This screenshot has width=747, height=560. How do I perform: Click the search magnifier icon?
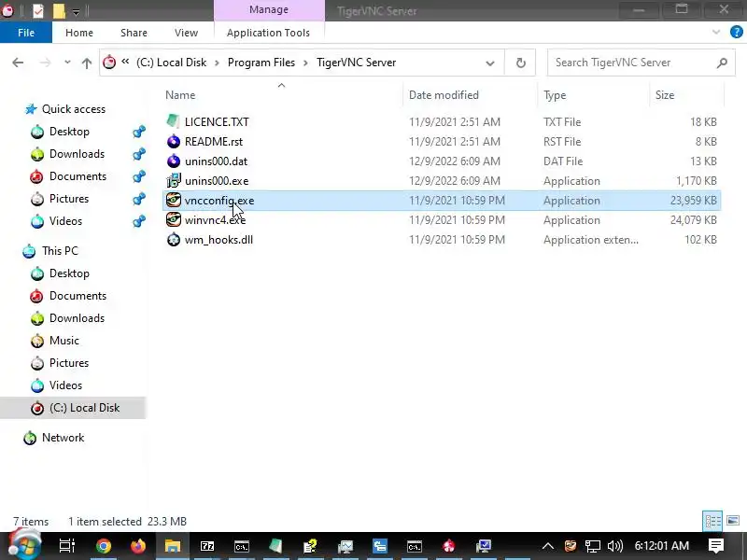point(722,63)
